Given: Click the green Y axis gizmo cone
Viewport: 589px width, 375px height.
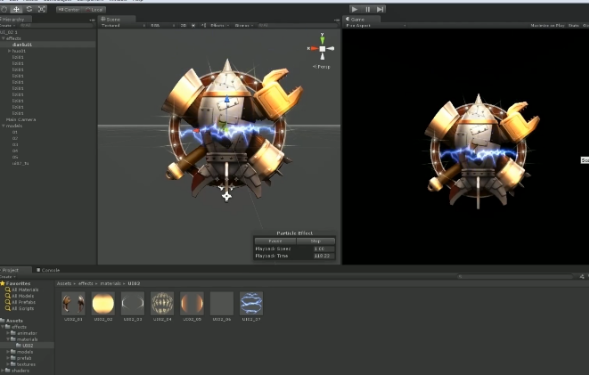Looking at the screenshot, I should click(x=322, y=39).
